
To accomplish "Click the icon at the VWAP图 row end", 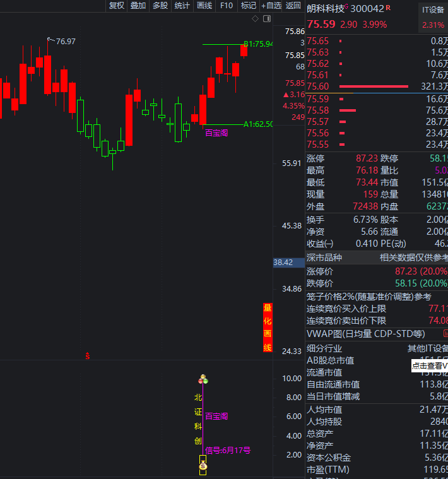I will pyautogui.click(x=445, y=333).
